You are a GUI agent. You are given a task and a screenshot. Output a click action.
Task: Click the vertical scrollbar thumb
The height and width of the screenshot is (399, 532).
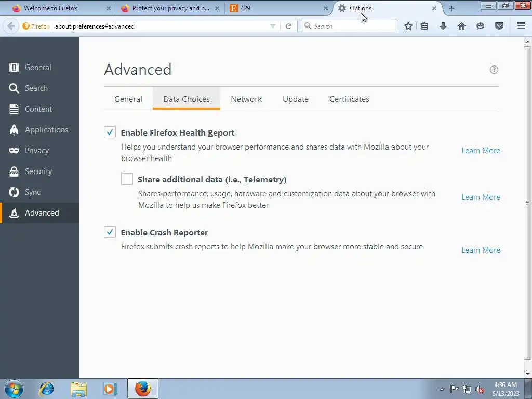[x=527, y=203]
